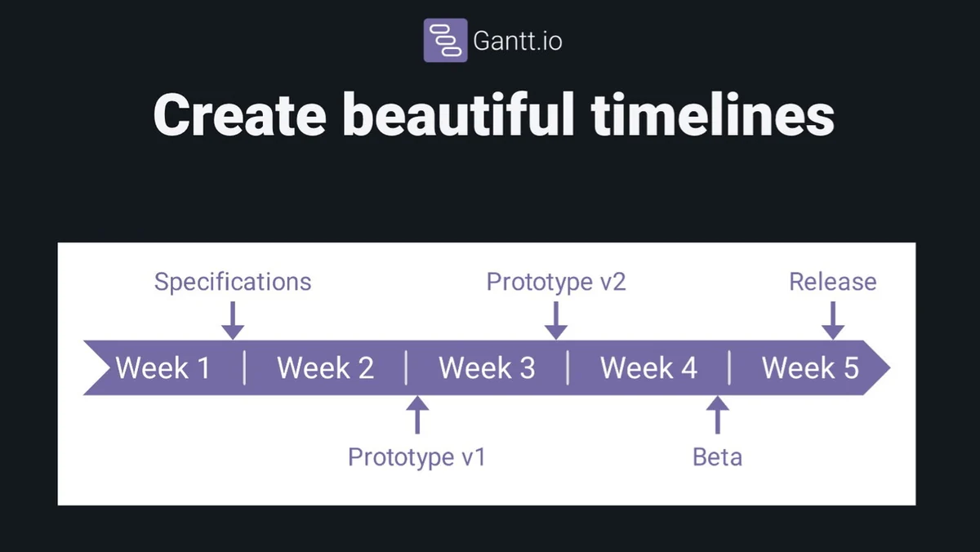This screenshot has height=552, width=980.
Task: Click the Gantt.io brand name text
Action: (x=518, y=41)
